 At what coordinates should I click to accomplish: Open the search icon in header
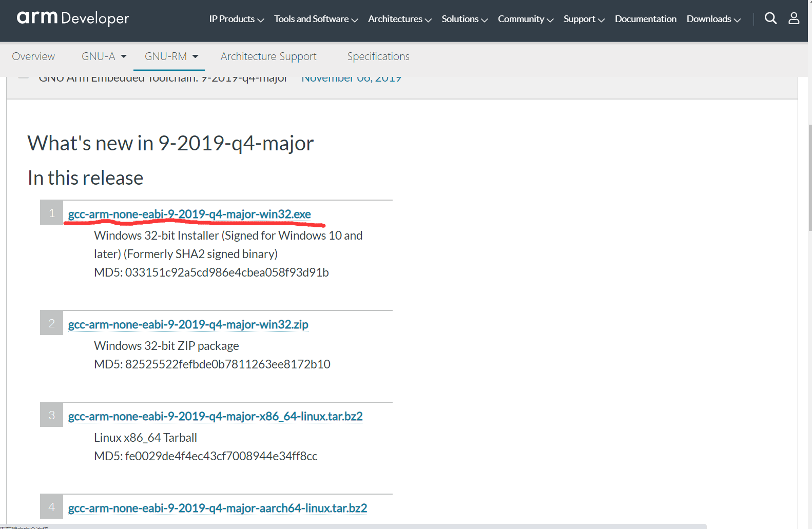tap(770, 18)
